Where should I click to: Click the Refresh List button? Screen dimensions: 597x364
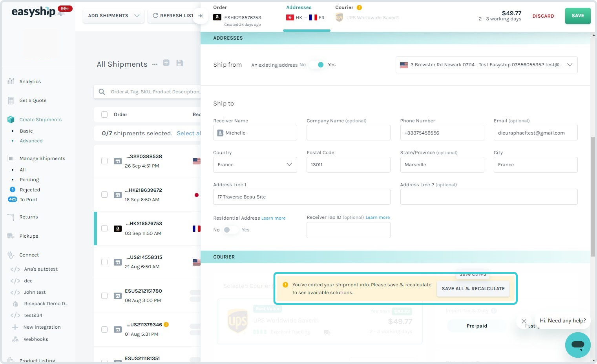(173, 16)
